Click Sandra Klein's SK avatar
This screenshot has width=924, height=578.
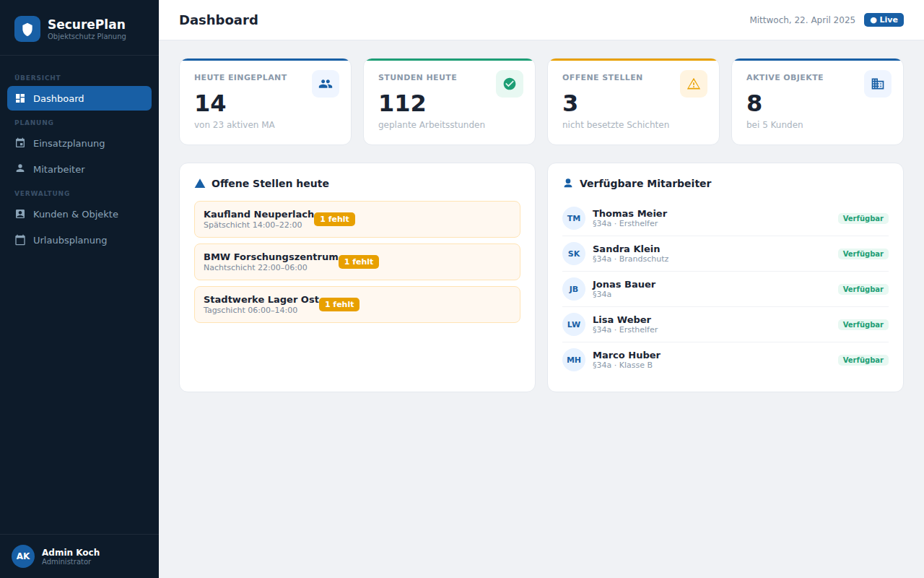(573, 254)
